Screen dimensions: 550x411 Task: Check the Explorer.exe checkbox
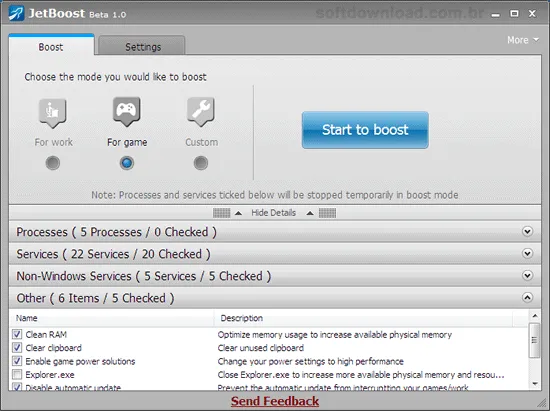pyautogui.click(x=17, y=375)
